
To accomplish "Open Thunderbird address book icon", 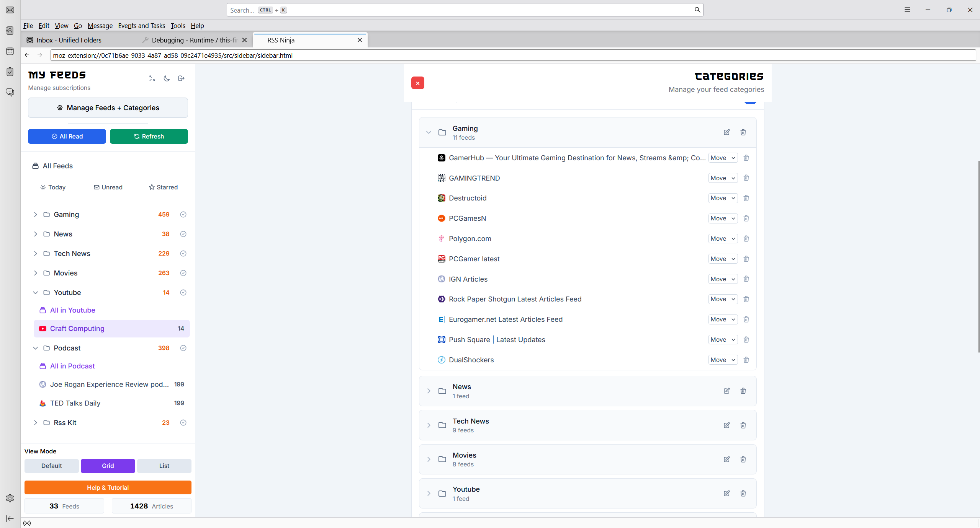I will [10, 31].
